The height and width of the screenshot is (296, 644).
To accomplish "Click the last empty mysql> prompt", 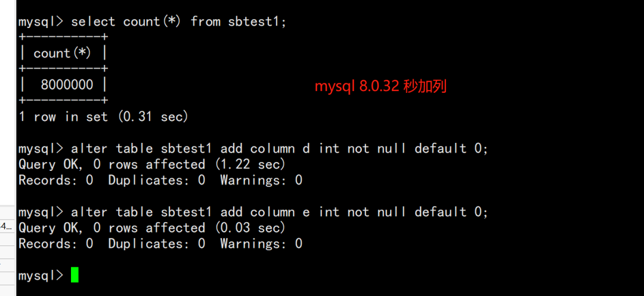I will point(41,276).
